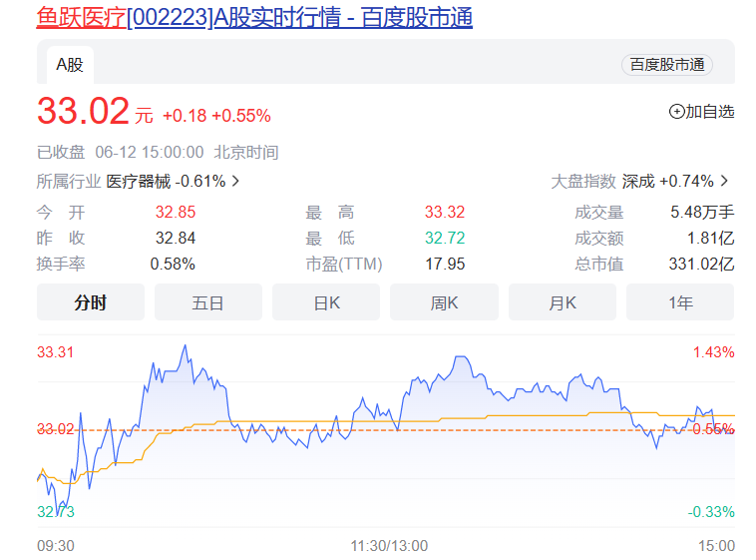Open the 鱼跃医疗 A股实时行情 title link
Screen dimensions: 756x560
[254, 18]
